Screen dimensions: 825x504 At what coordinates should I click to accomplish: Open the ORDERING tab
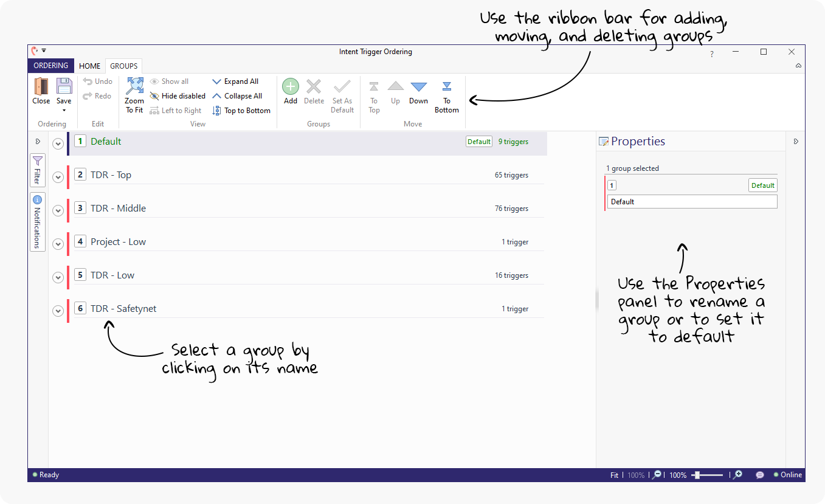tap(51, 66)
